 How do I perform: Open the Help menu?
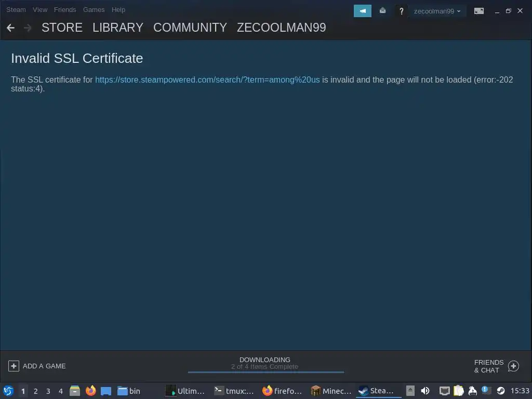118,10
